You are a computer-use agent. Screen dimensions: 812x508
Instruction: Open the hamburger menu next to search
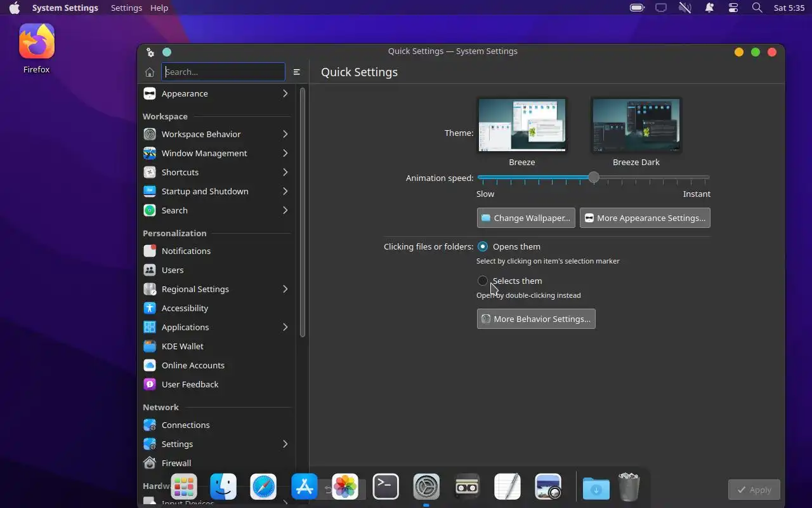pyautogui.click(x=296, y=72)
